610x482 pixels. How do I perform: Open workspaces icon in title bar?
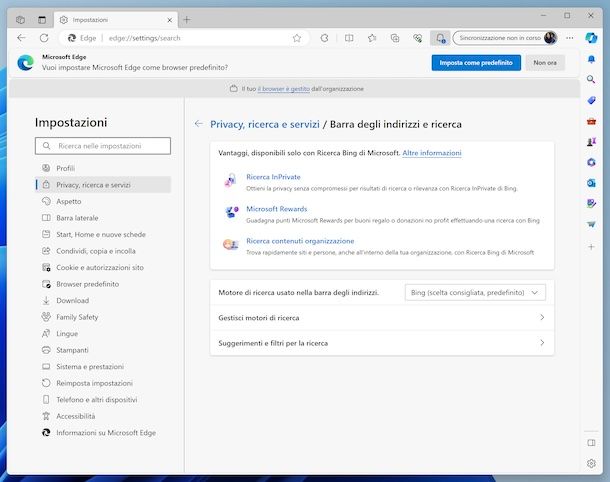coord(20,19)
